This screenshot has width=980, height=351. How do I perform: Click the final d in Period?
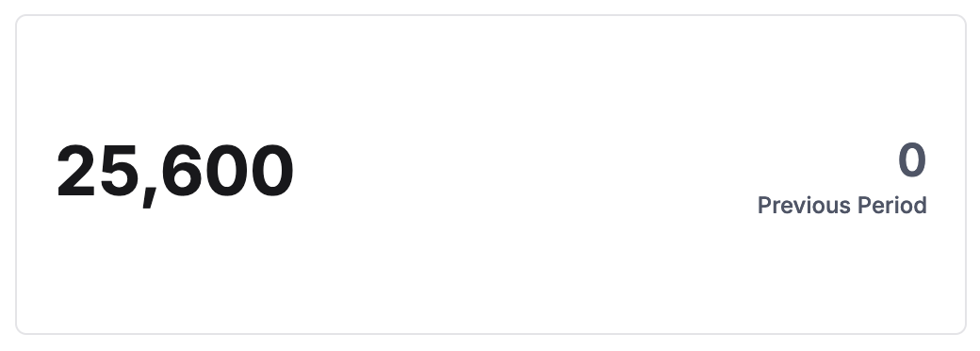[920, 205]
